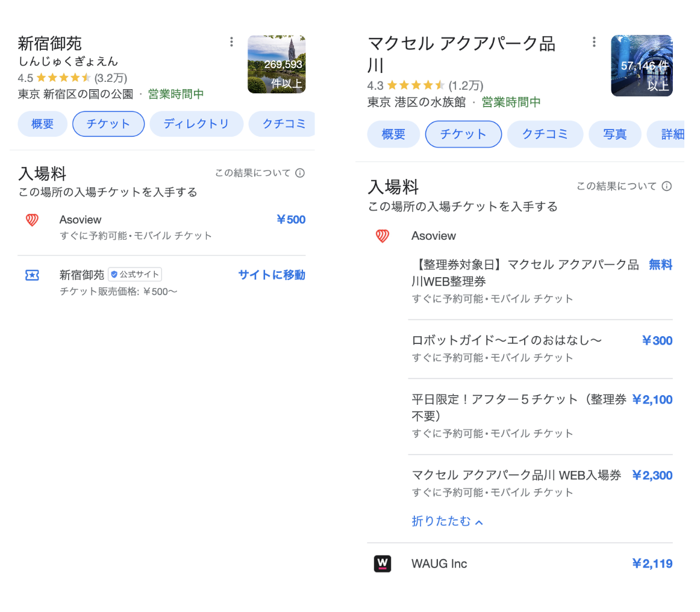
Task: Select the チケット tab for 新宿御苑
Action: point(108,123)
